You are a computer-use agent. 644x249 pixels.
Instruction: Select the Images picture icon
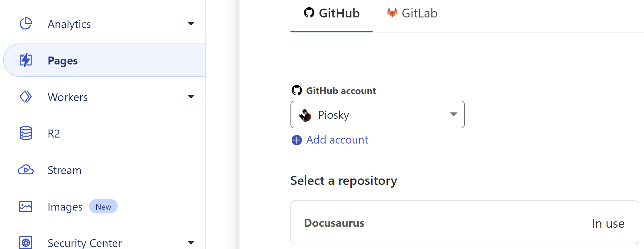point(26,206)
